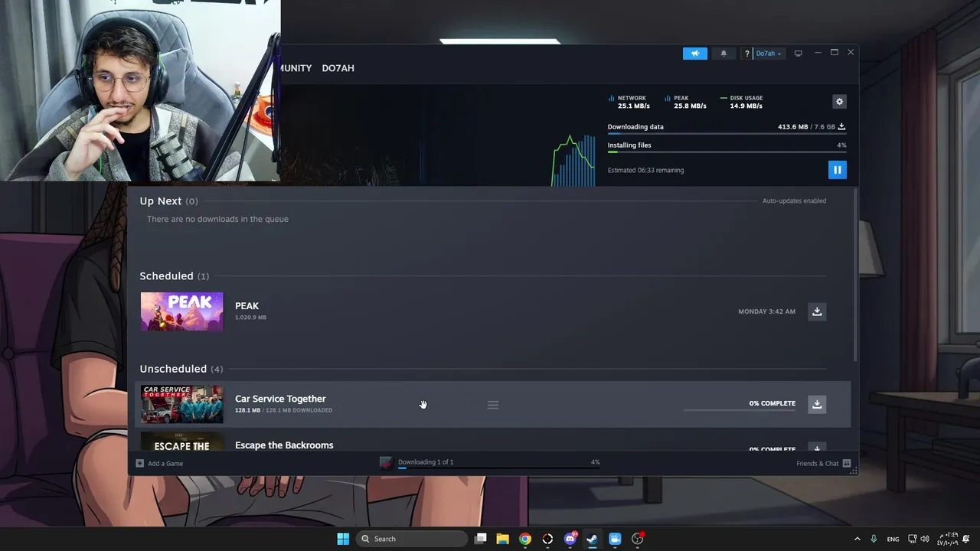Click Auto-updates enabled label
This screenshot has width=980, height=551.
pos(794,201)
